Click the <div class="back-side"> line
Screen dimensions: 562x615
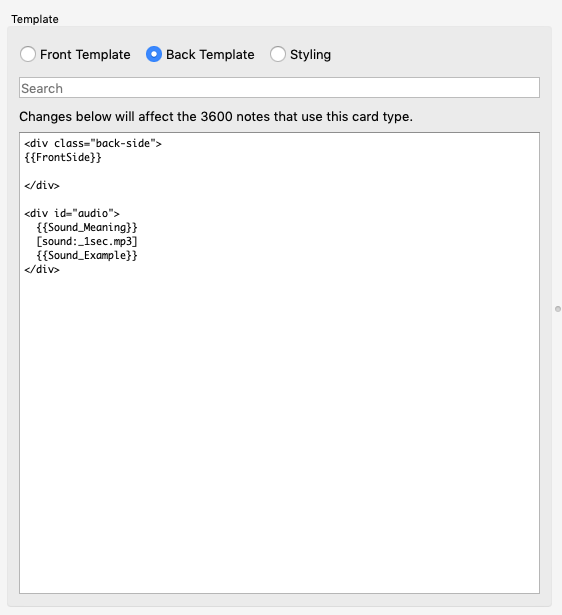[93, 144]
